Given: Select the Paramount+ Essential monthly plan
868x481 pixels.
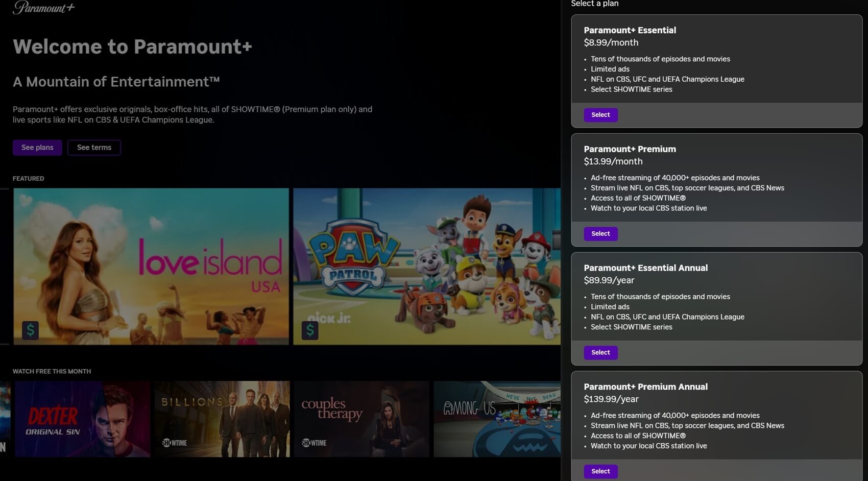Looking at the screenshot, I should click(600, 115).
